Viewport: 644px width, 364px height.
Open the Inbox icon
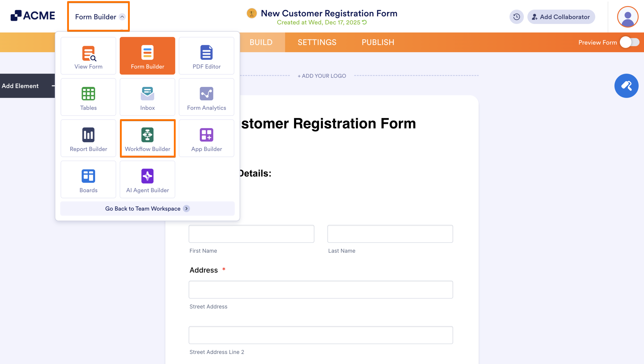147,97
